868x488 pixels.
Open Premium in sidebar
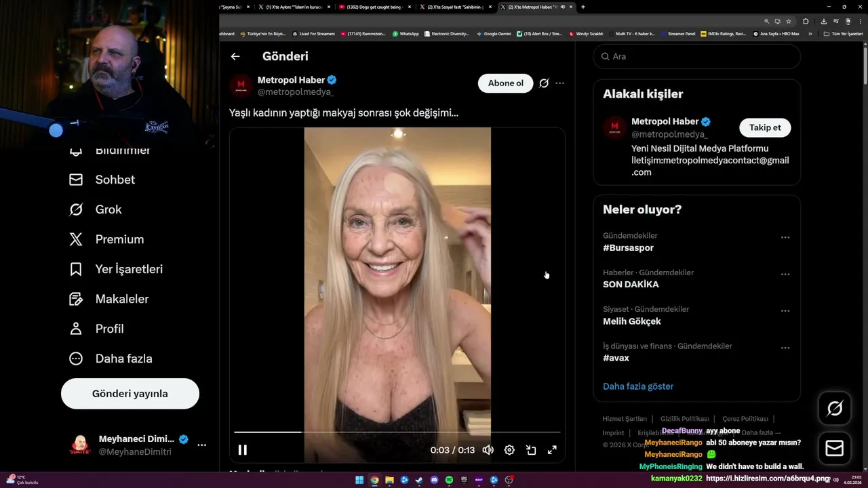pyautogui.click(x=106, y=239)
